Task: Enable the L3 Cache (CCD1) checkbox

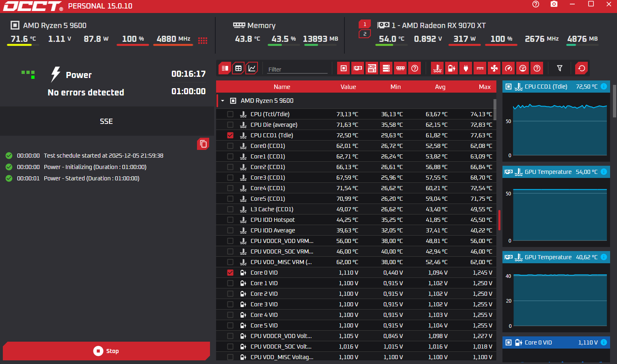Action: [x=230, y=209]
